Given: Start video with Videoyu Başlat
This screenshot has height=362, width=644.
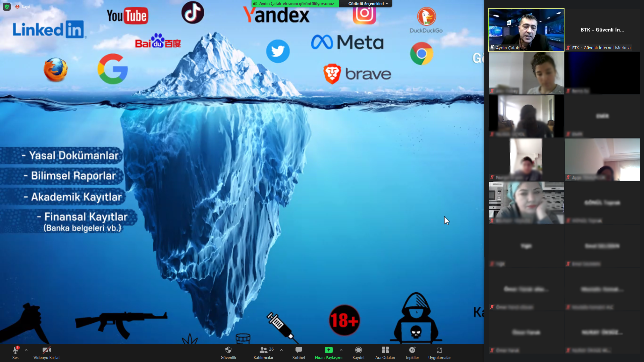Looking at the screenshot, I should coord(47,353).
